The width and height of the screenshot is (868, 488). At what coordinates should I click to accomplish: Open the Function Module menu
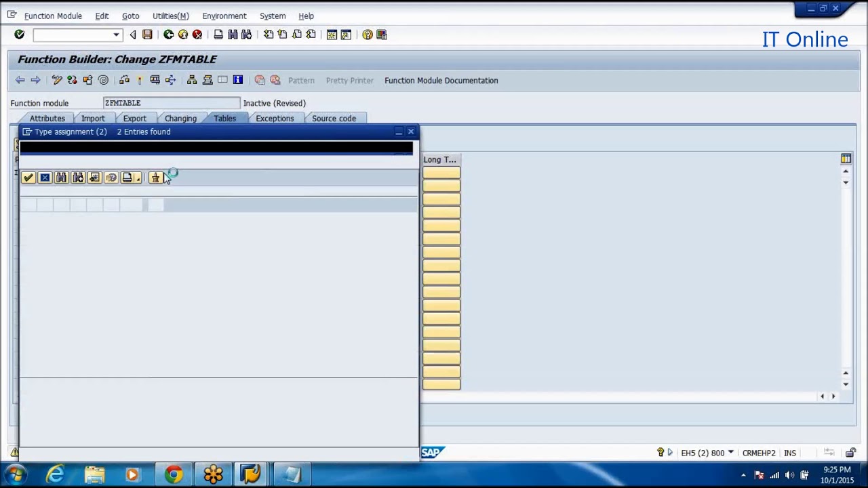tap(53, 16)
